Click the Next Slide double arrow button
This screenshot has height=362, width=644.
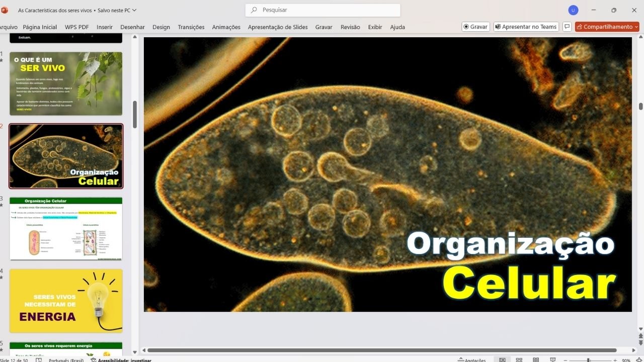640,343
